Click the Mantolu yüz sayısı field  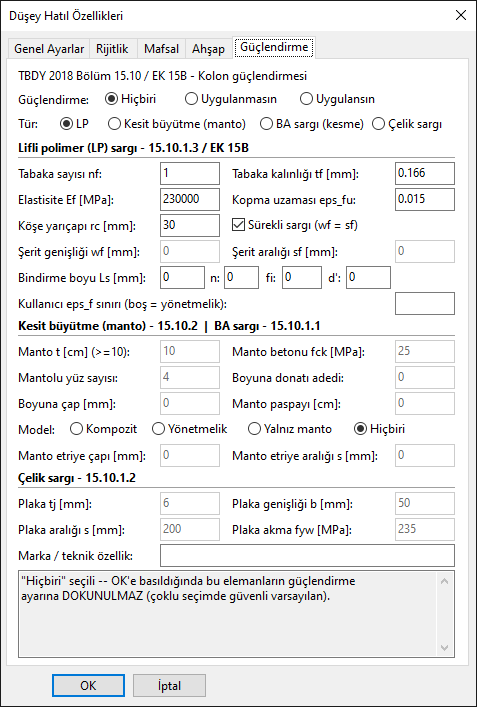coord(190,377)
